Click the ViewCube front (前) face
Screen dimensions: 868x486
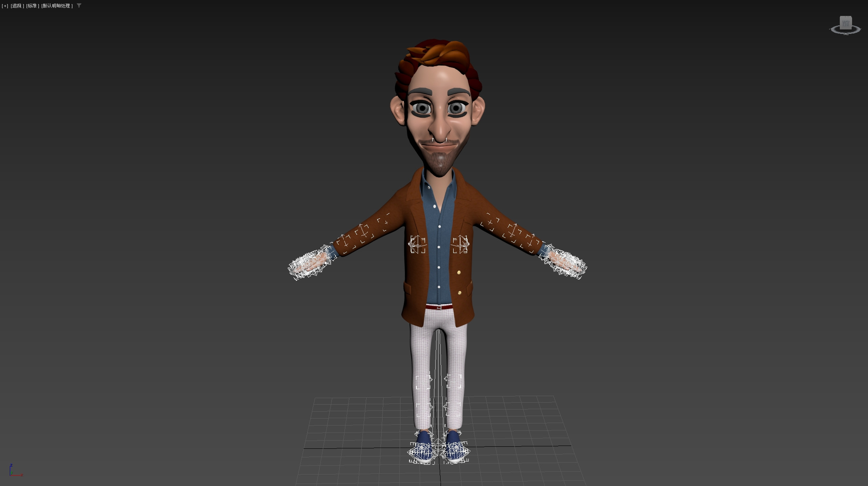[x=846, y=24]
